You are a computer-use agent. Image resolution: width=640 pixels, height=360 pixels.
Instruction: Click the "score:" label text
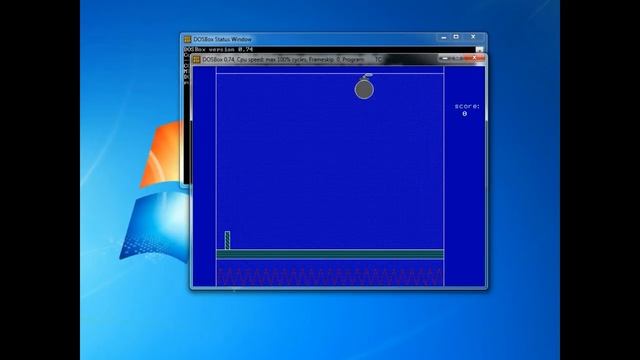click(467, 106)
